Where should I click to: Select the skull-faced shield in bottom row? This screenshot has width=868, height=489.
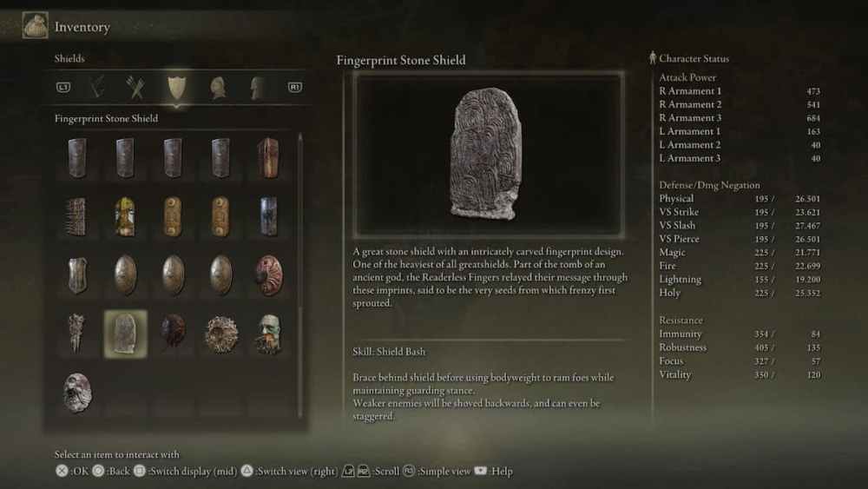coord(77,393)
